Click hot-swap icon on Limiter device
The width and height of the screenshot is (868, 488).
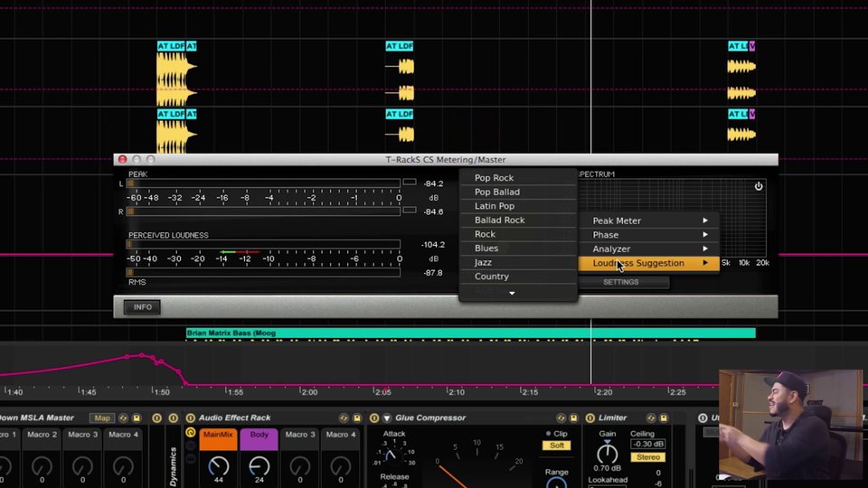pyautogui.click(x=650, y=418)
